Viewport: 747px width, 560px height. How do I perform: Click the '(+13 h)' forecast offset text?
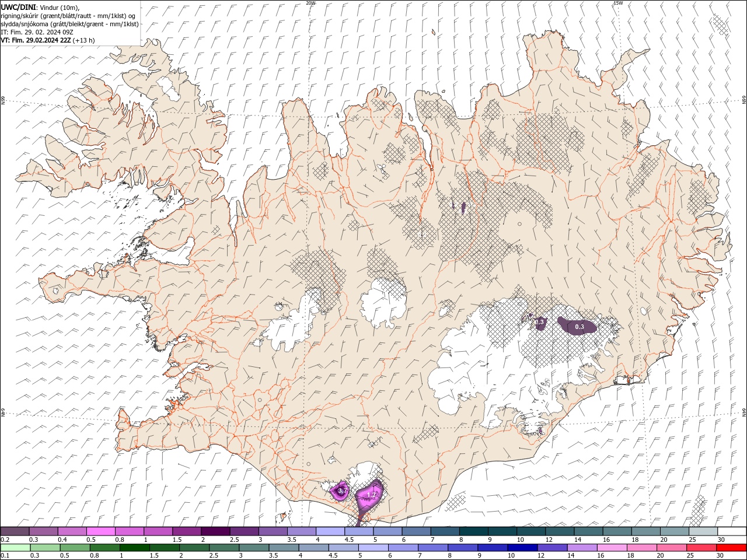point(84,40)
